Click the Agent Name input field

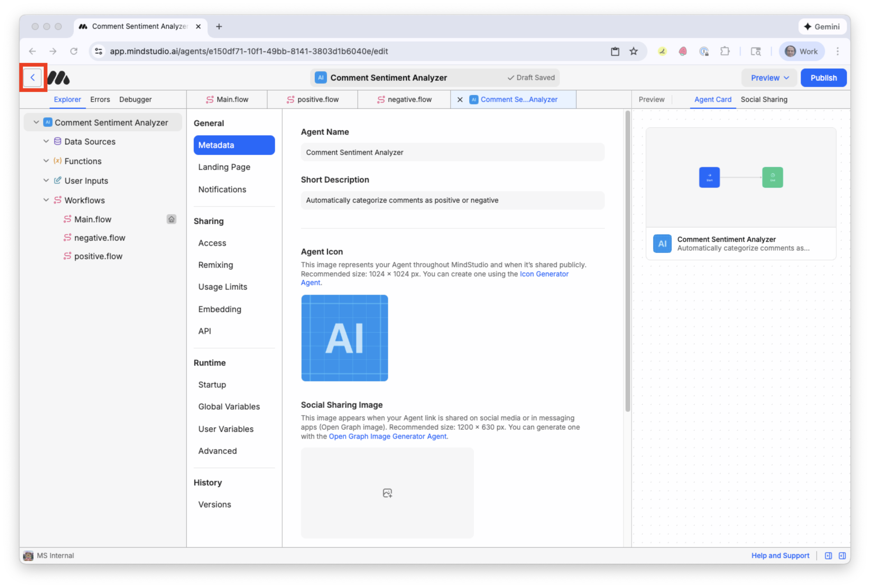click(452, 152)
